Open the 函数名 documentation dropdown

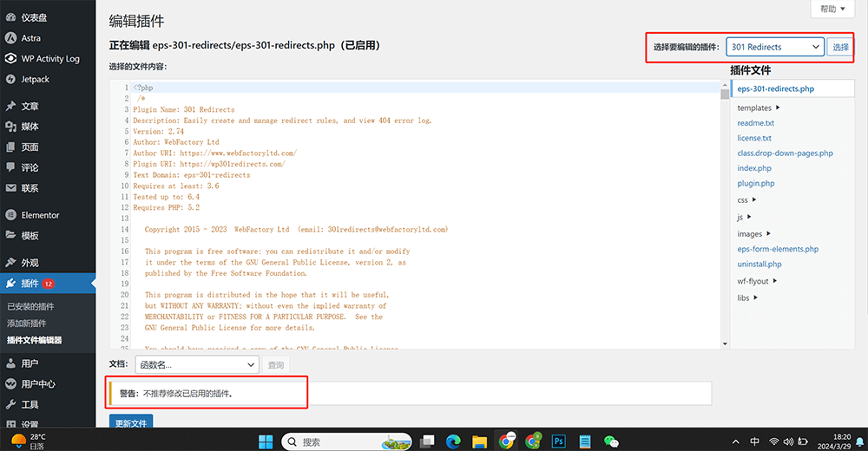[197, 364]
